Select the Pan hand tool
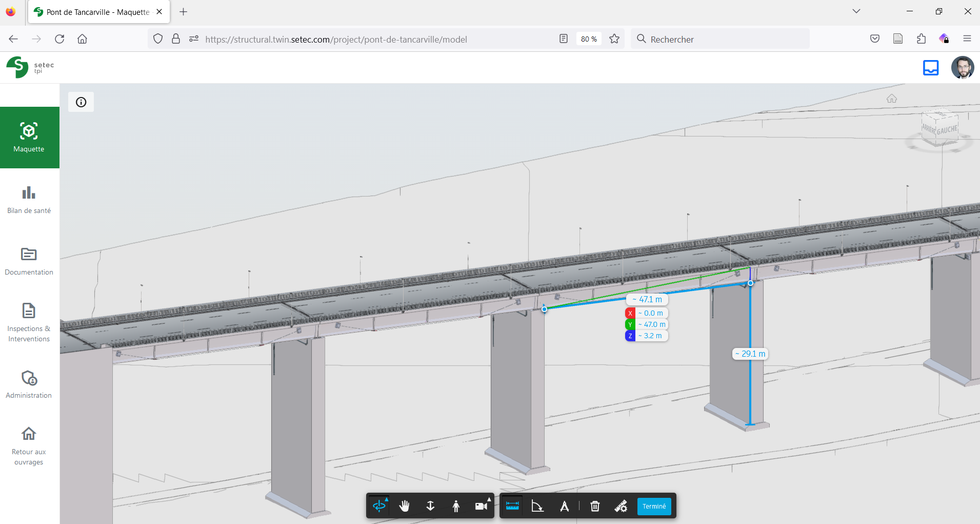Image resolution: width=980 pixels, height=524 pixels. tap(404, 506)
